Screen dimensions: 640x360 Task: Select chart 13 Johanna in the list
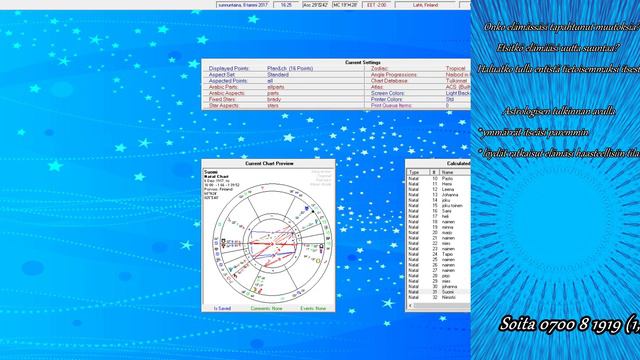(x=439, y=195)
